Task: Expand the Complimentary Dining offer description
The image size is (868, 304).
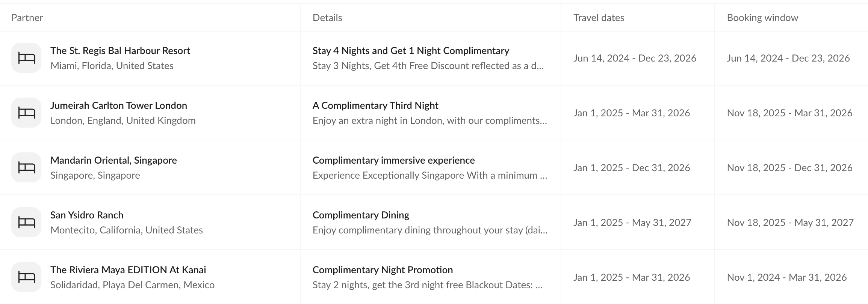Action: tap(429, 230)
